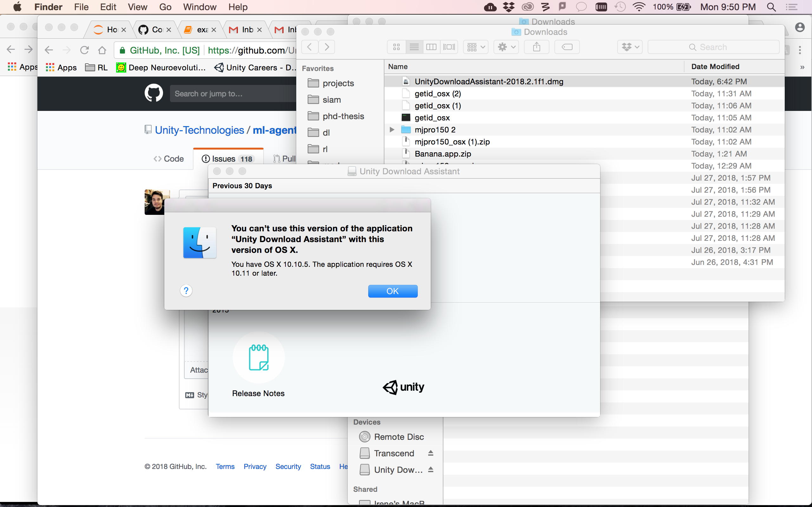
Task: Switch Downloads to Cover Flow view
Action: click(x=449, y=47)
